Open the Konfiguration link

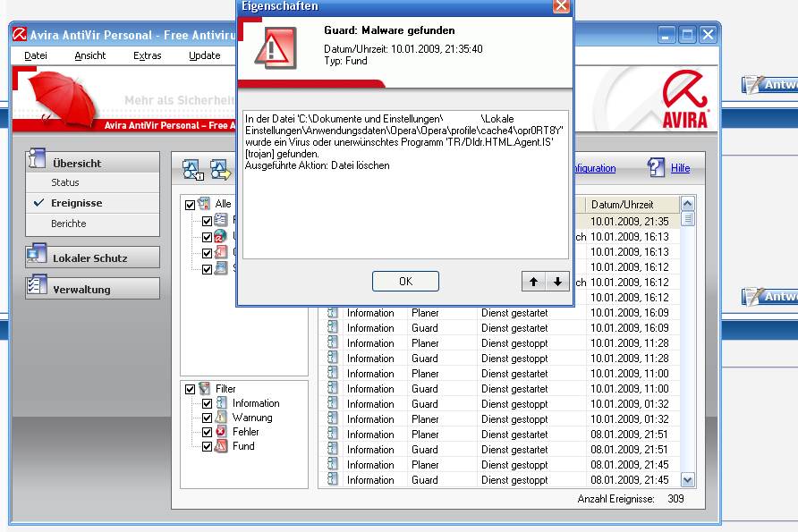coord(595,168)
